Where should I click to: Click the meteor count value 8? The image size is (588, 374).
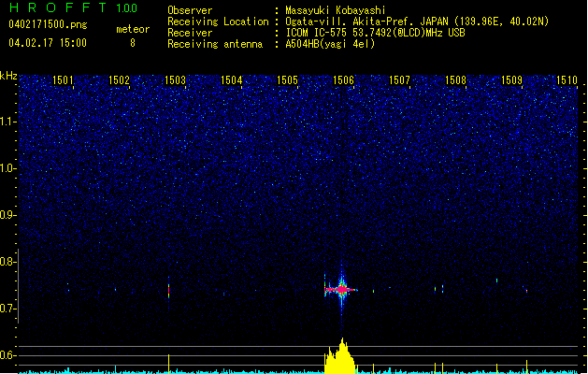[132, 43]
